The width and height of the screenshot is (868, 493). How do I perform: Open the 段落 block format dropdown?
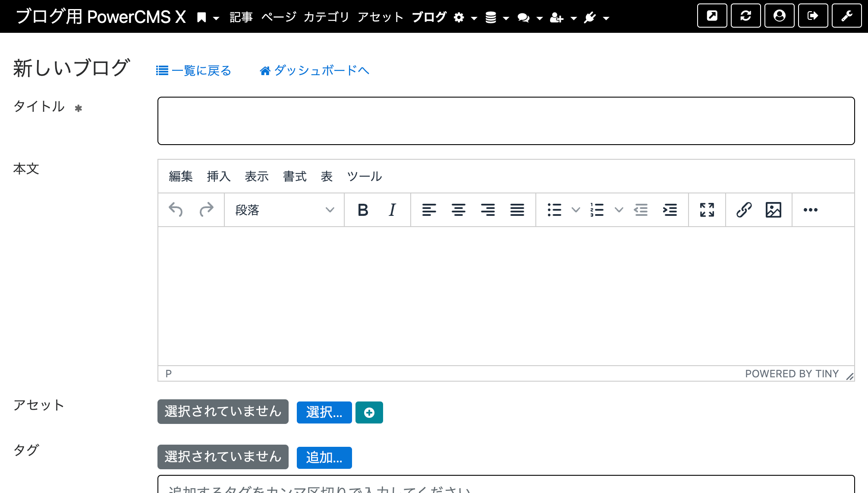click(284, 210)
